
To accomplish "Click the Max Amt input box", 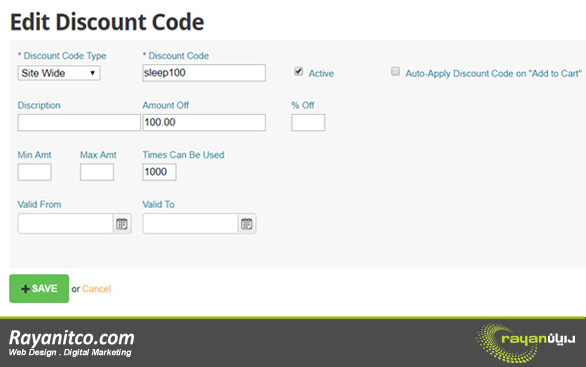I will coord(97,172).
